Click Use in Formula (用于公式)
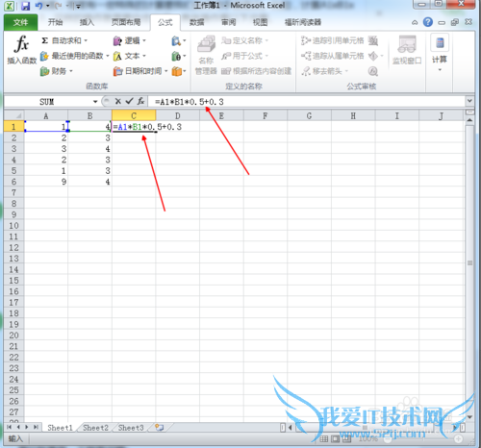The image size is (481, 448). tap(245, 56)
